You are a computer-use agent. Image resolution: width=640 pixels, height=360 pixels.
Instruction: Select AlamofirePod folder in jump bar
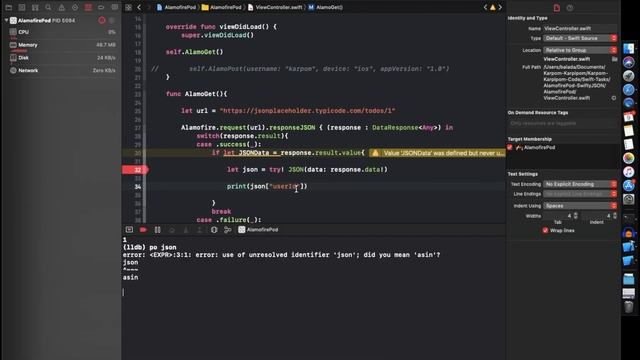click(x=222, y=7)
